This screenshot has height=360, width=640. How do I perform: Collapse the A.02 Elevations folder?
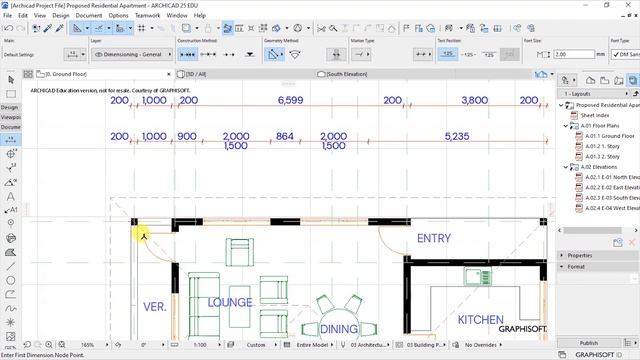point(566,167)
